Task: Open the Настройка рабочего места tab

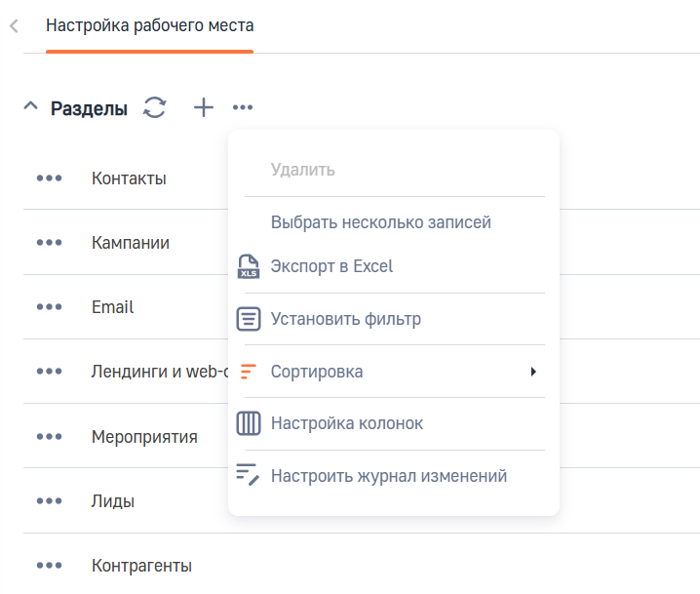Action: pos(149,25)
